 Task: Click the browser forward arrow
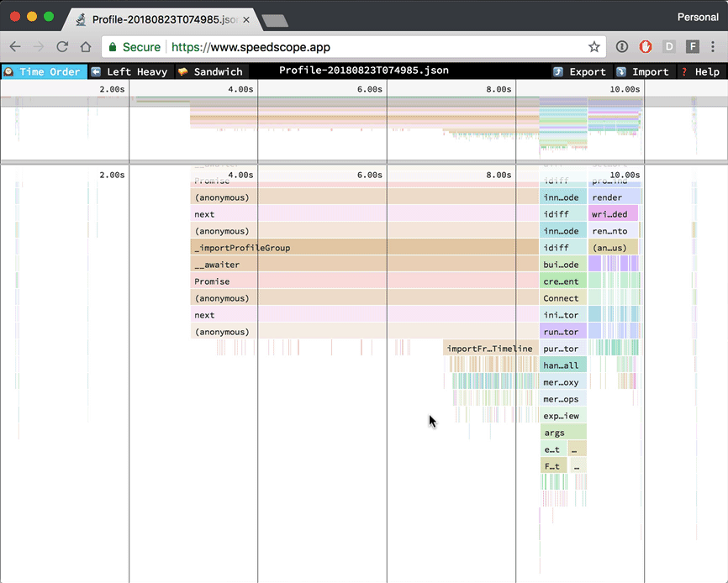pyautogui.click(x=39, y=47)
